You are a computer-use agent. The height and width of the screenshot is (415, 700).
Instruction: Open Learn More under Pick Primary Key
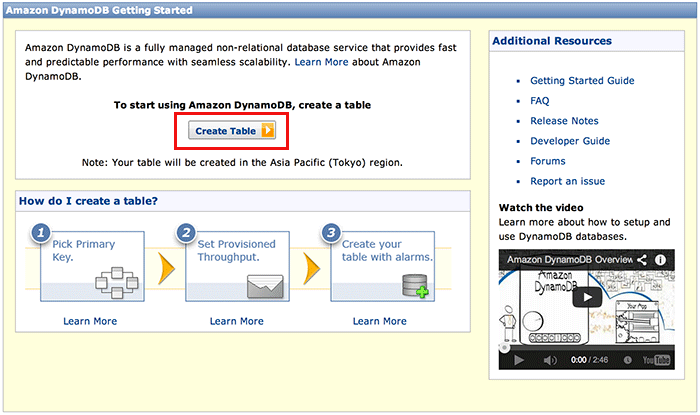pos(90,321)
